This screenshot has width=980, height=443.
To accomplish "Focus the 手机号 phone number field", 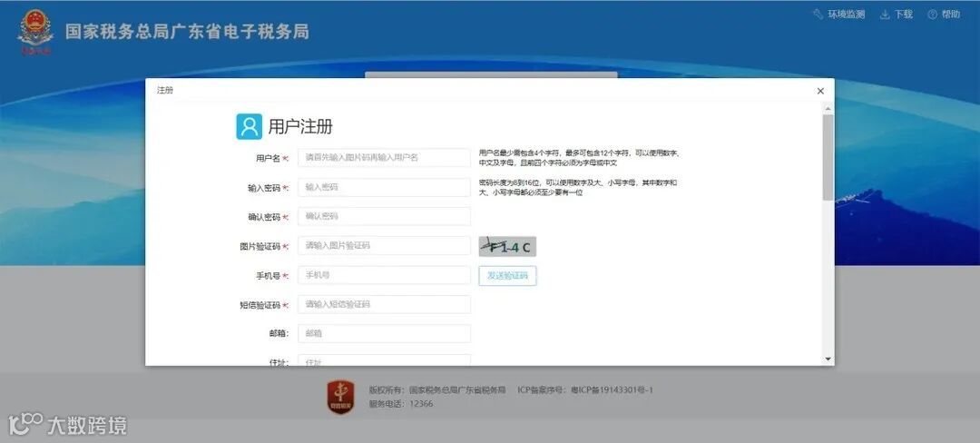I will point(384,275).
